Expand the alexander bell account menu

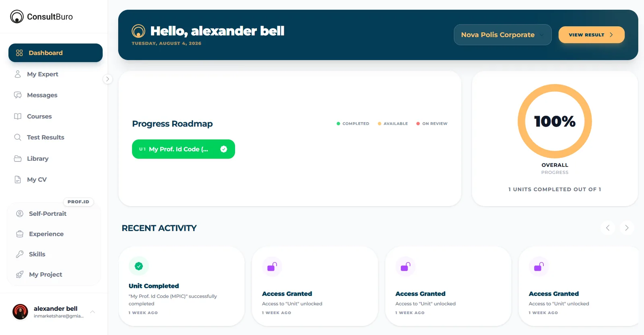pyautogui.click(x=93, y=312)
